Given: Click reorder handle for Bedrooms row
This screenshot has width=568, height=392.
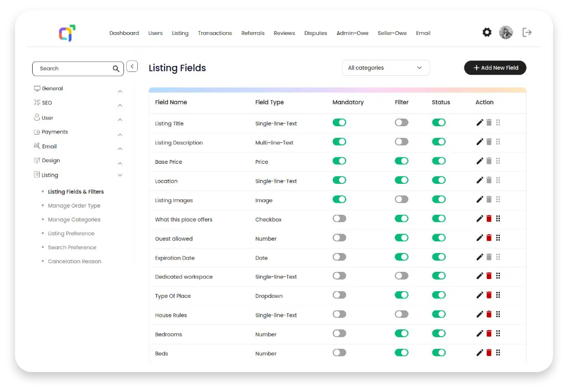Looking at the screenshot, I should click(498, 333).
